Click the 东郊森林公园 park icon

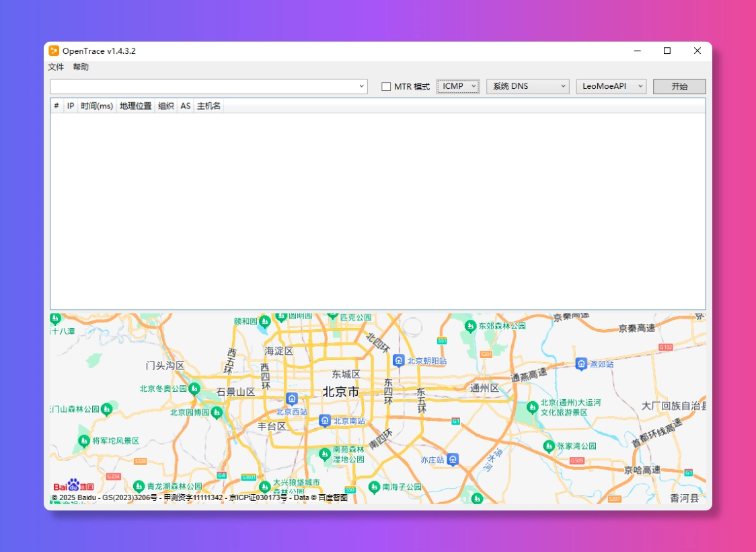pyautogui.click(x=470, y=326)
